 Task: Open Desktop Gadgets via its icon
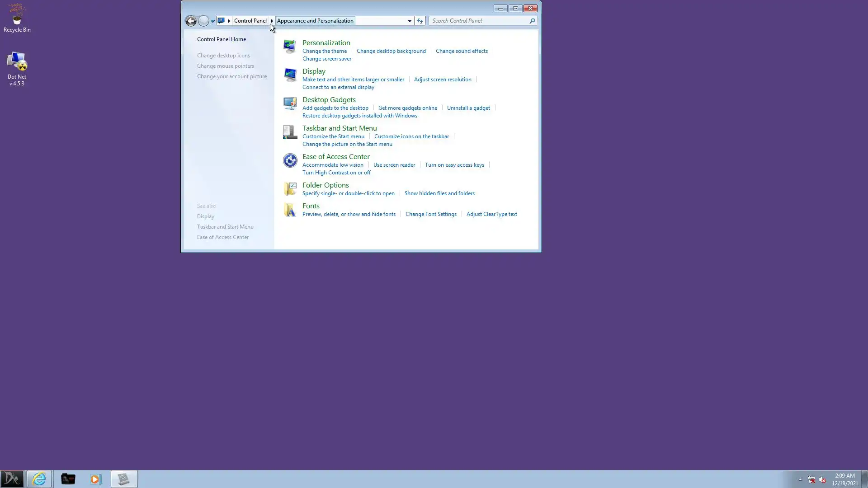[x=290, y=103]
